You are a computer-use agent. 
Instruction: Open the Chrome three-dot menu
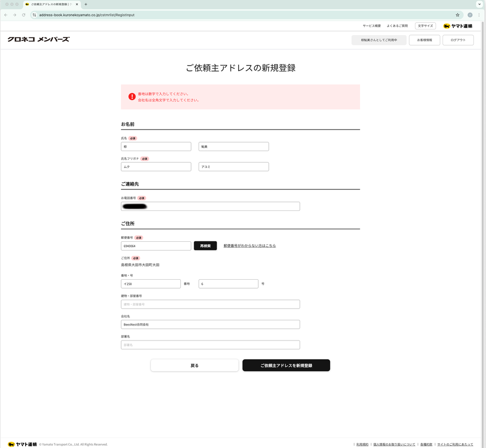pyautogui.click(x=479, y=15)
